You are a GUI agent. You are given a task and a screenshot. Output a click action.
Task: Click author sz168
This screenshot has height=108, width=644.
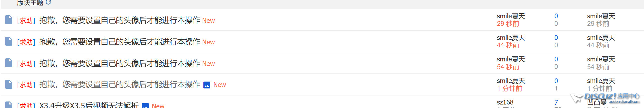(x=505, y=102)
